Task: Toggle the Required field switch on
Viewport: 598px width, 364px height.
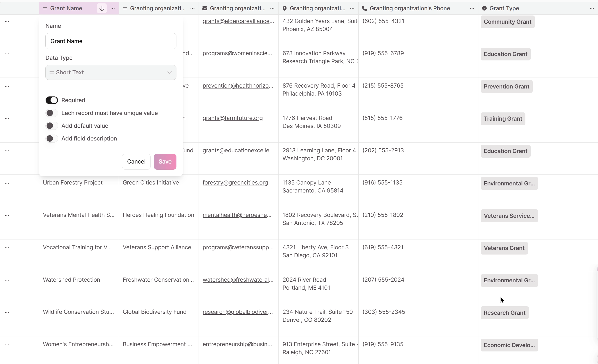Action: tap(51, 100)
